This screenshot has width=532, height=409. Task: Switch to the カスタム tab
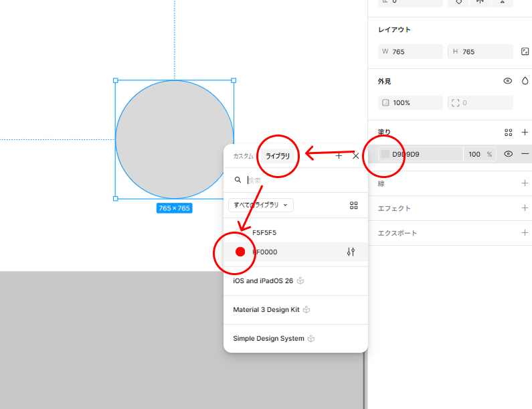pyautogui.click(x=243, y=156)
